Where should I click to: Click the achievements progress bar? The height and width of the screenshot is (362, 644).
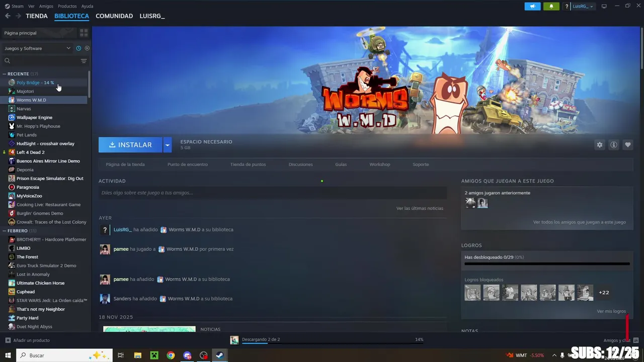547,263
